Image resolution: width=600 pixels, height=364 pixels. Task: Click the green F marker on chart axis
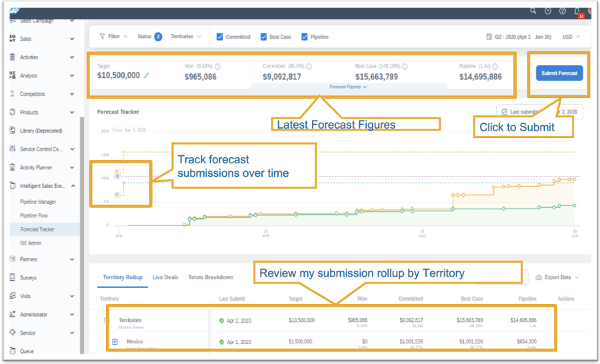(117, 195)
